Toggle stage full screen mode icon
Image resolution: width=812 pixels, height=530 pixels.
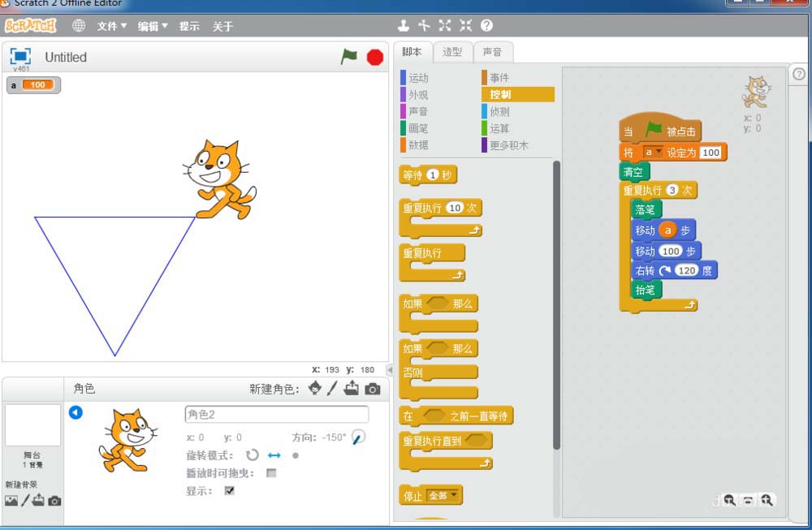[21, 56]
